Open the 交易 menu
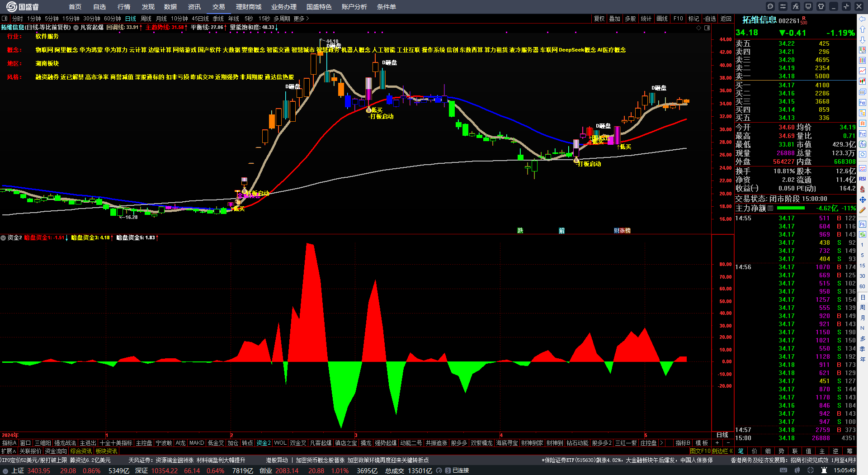This screenshot has width=868, height=475. point(219,7)
